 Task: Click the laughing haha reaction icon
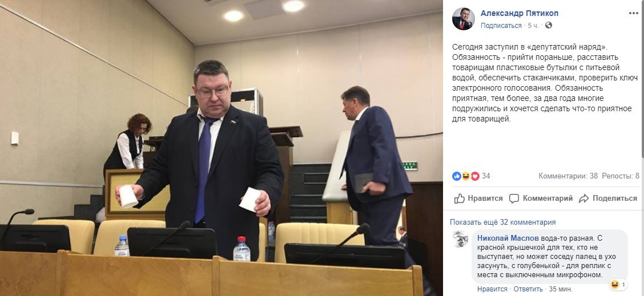coord(466,176)
